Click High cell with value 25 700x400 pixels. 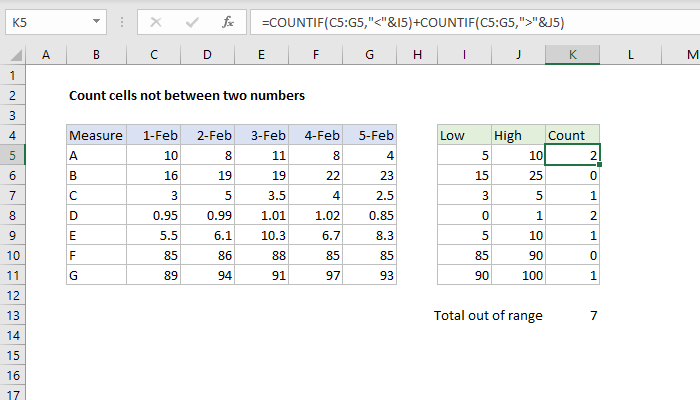pos(518,175)
